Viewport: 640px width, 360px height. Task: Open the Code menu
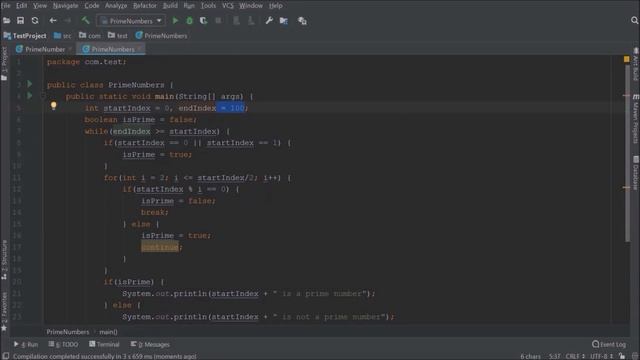tap(92, 6)
